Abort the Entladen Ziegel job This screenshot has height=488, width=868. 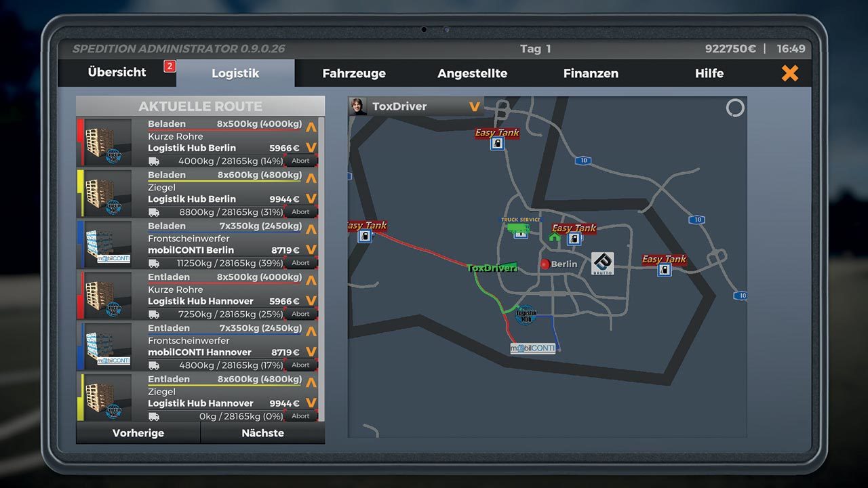[300, 416]
